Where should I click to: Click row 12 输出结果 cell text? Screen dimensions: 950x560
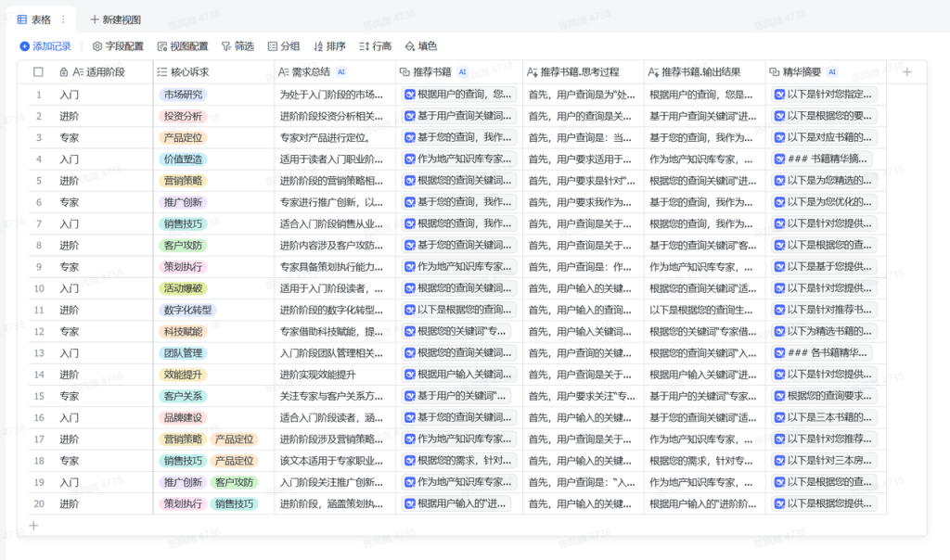pyautogui.click(x=703, y=332)
